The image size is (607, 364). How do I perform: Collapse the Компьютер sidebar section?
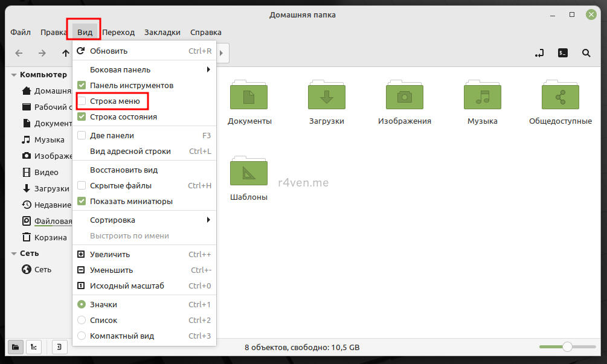coord(14,75)
